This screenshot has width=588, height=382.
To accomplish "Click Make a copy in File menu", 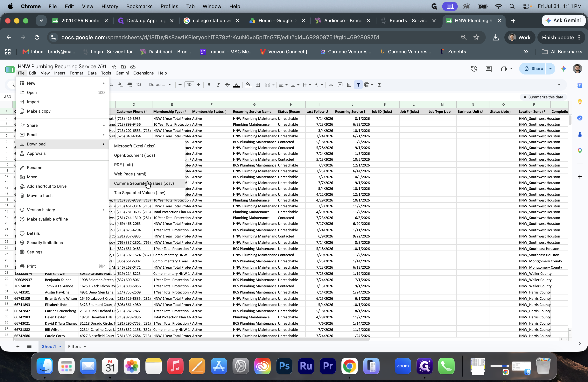I will click(x=62, y=111).
